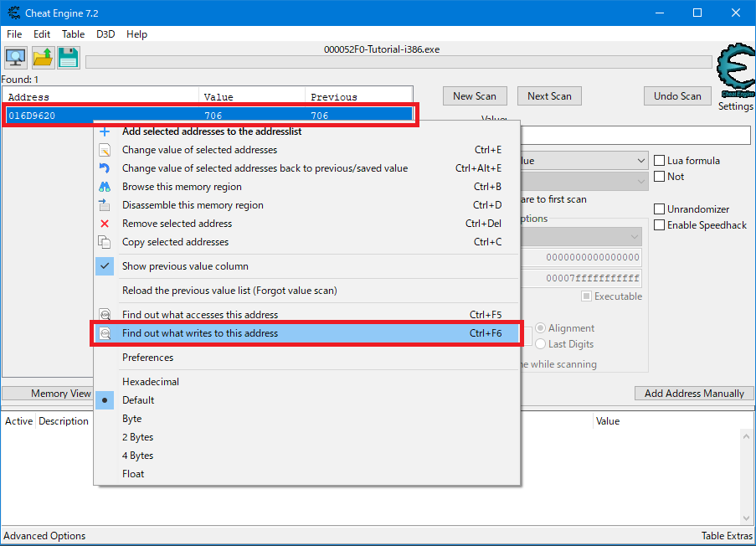Click Add Address Manually button
This screenshot has height=546, width=756.
click(694, 394)
